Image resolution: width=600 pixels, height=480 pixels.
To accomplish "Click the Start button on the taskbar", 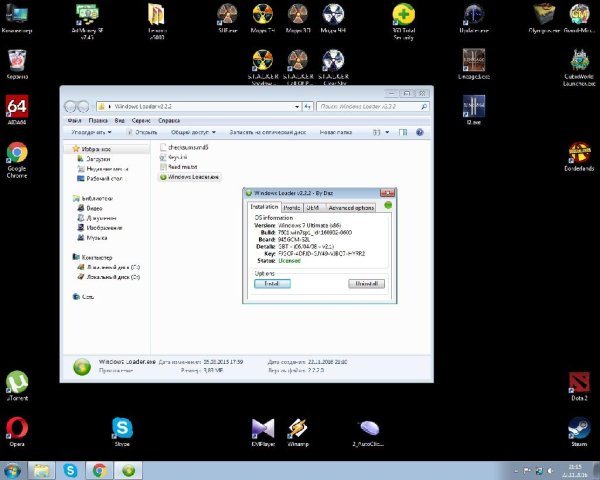I will (x=13, y=470).
